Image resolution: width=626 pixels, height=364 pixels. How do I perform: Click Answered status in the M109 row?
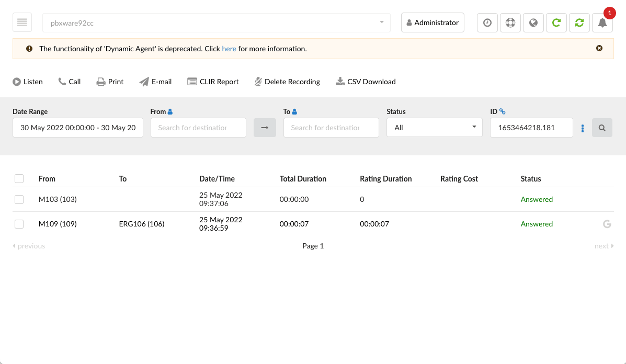(537, 224)
